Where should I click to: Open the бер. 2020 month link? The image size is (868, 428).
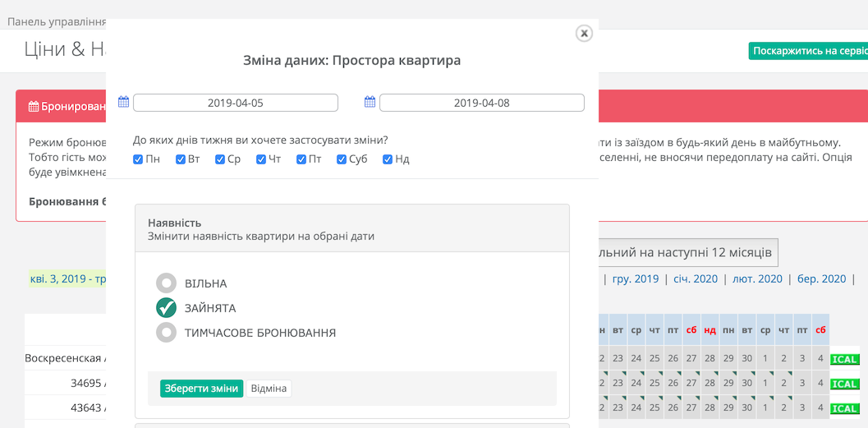pyautogui.click(x=821, y=278)
